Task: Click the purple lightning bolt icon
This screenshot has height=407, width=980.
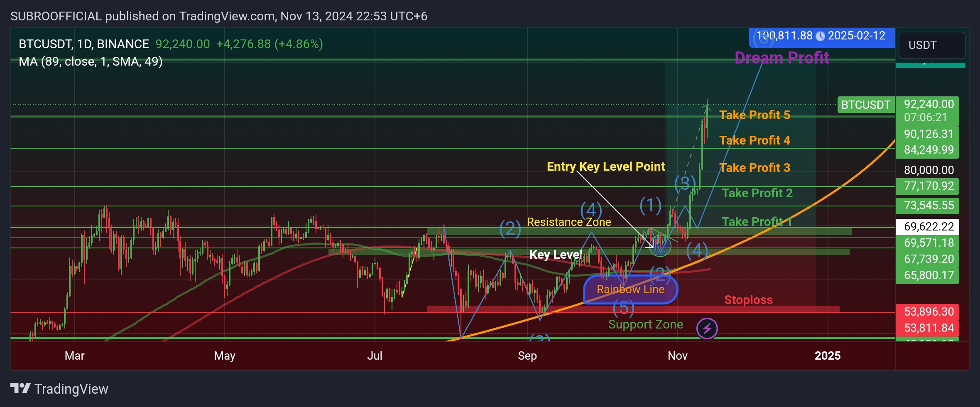Action: coord(707,329)
